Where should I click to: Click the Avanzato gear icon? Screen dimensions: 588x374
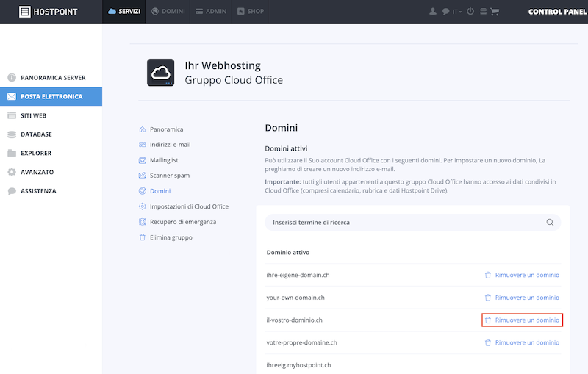click(x=12, y=172)
